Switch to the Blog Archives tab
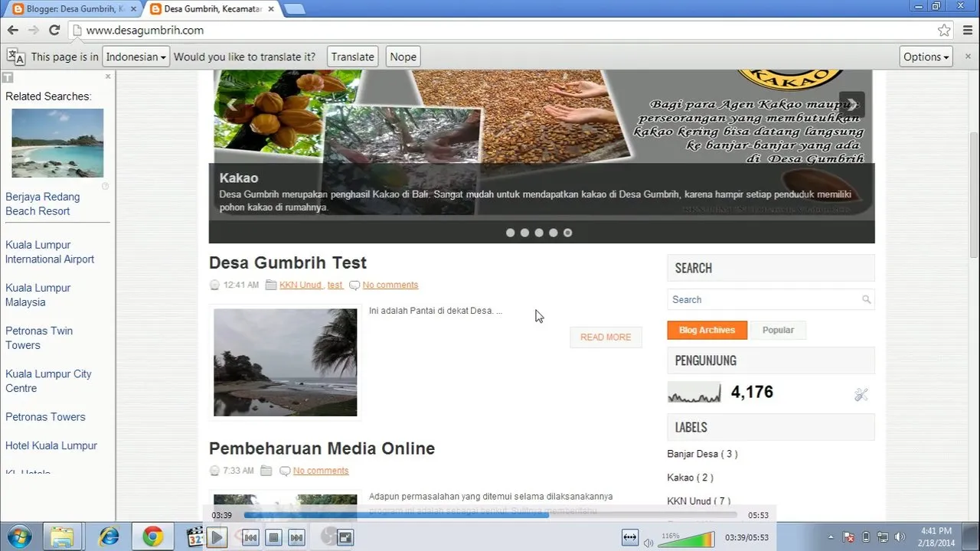Screen dimensions: 980x551 point(707,330)
